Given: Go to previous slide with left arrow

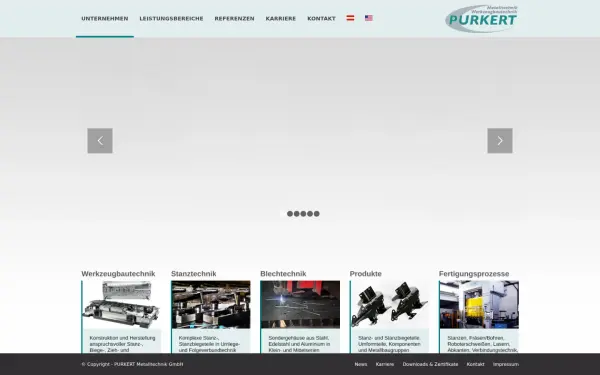Looking at the screenshot, I should click(100, 141).
